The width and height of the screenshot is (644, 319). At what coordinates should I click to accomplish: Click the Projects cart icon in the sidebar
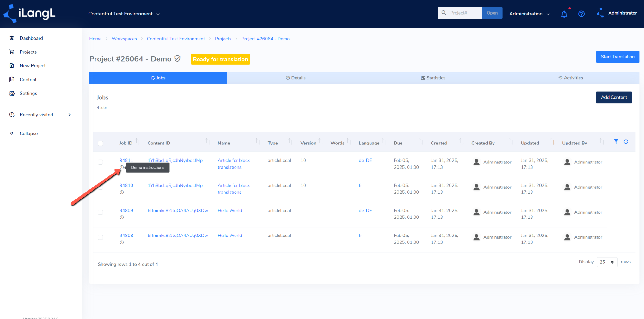(12, 52)
